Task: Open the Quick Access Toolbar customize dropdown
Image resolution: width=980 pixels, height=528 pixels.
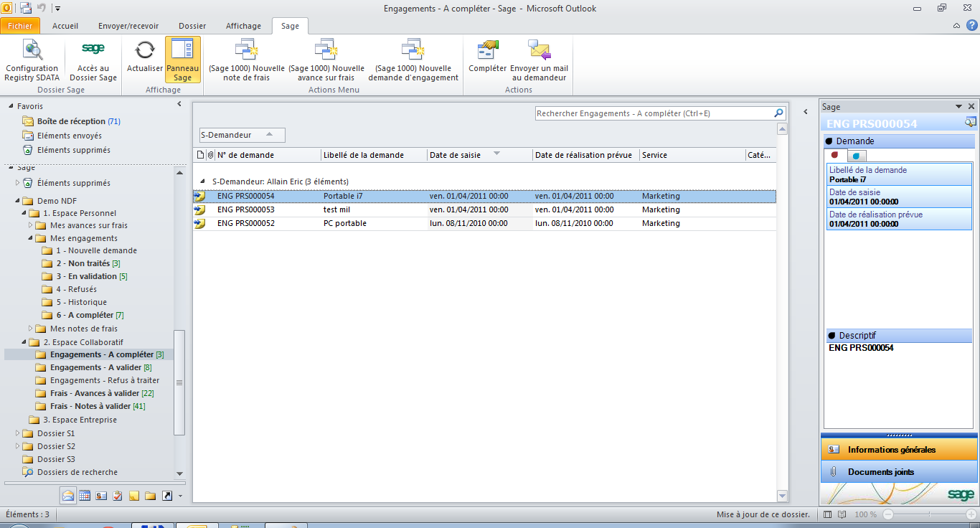Action: click(x=57, y=8)
